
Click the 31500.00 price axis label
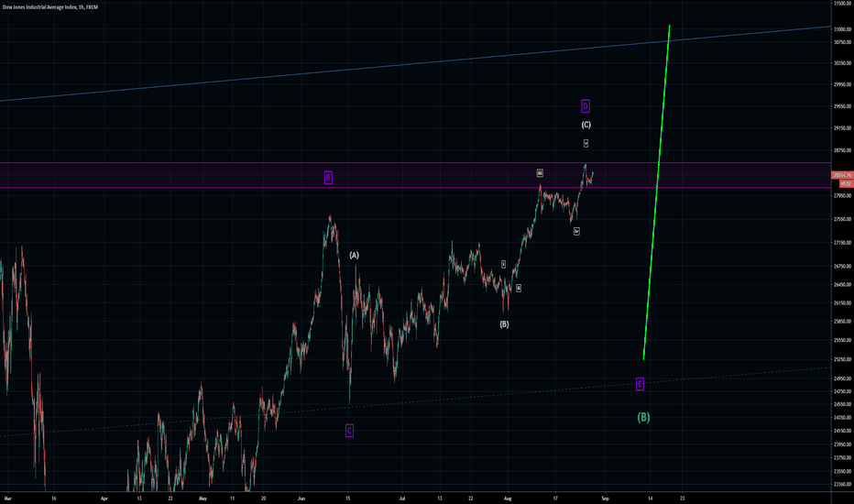point(842,4)
